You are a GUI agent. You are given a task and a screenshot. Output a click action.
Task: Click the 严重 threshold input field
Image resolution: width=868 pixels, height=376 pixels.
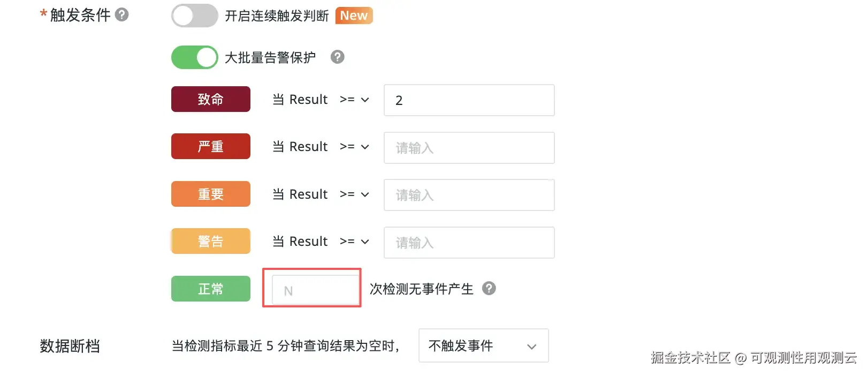click(469, 148)
